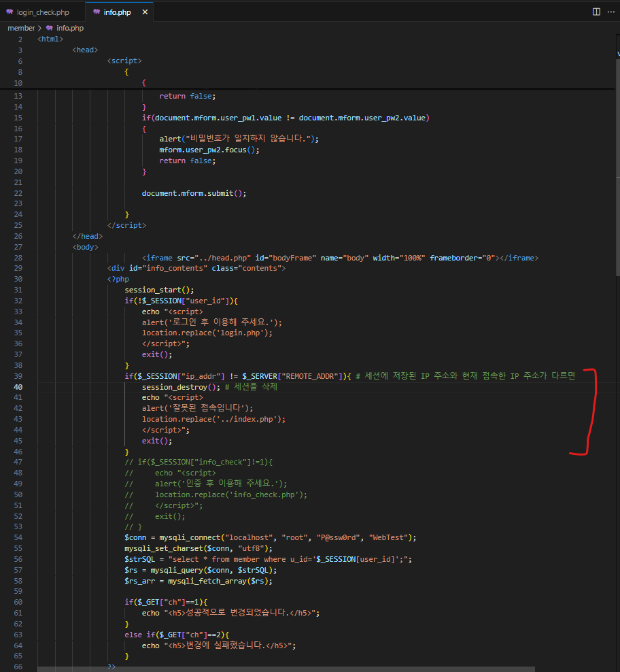
Task: Click the if(!$_SESSION["user_id"]) line
Action: [x=181, y=301]
